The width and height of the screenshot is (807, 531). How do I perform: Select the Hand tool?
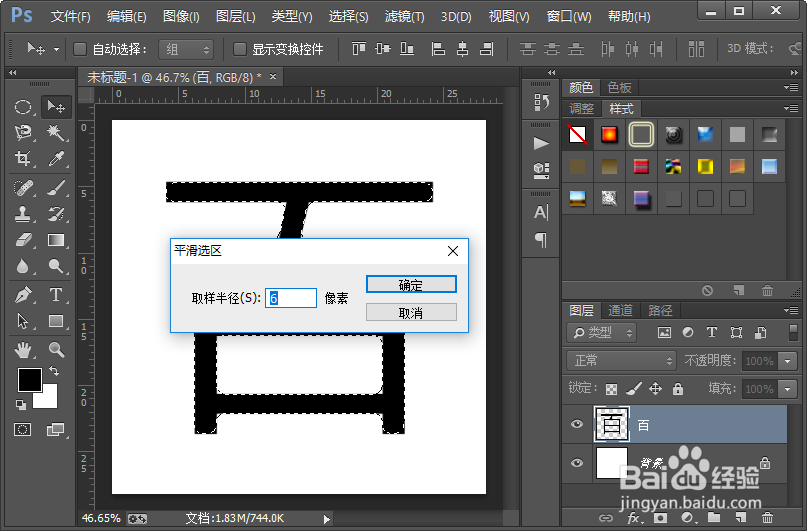(x=23, y=350)
